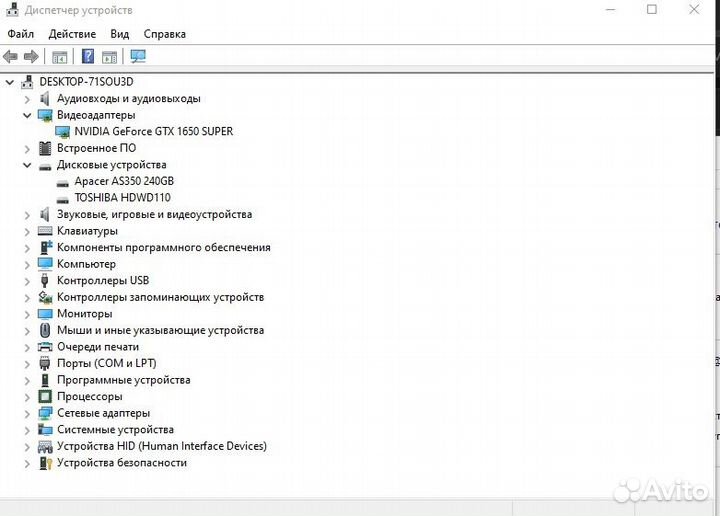Click the scan for hardware changes icon
720x516 pixels.
pos(138,56)
